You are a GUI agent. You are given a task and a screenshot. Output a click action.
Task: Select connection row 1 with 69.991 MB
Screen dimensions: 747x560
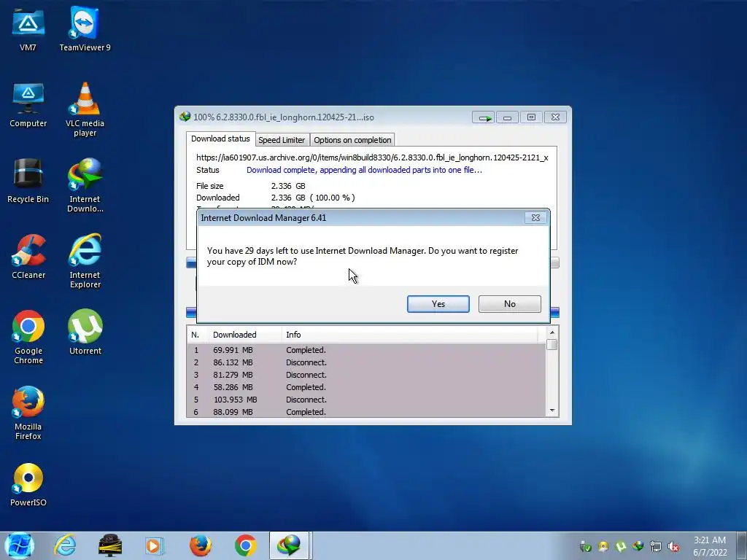[x=366, y=350]
